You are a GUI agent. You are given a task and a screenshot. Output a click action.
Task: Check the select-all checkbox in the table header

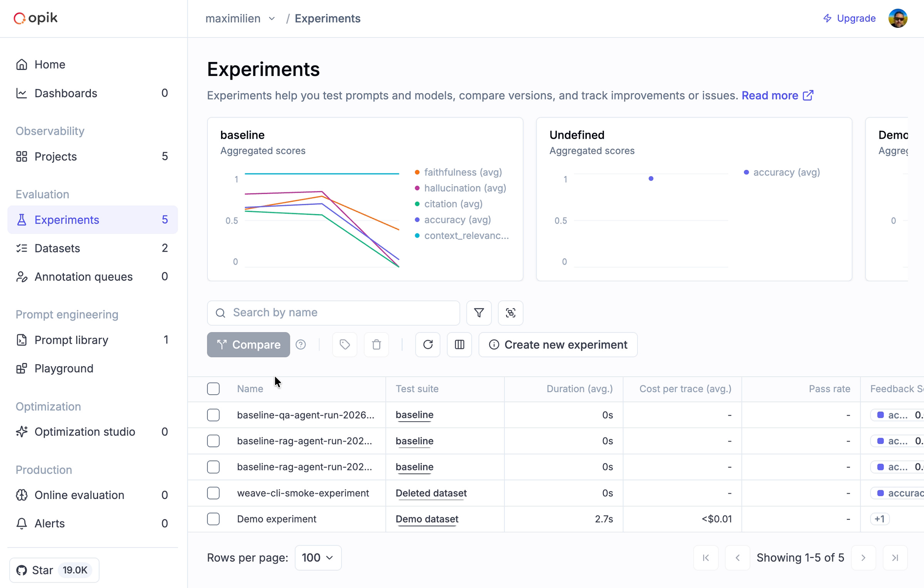tap(213, 388)
